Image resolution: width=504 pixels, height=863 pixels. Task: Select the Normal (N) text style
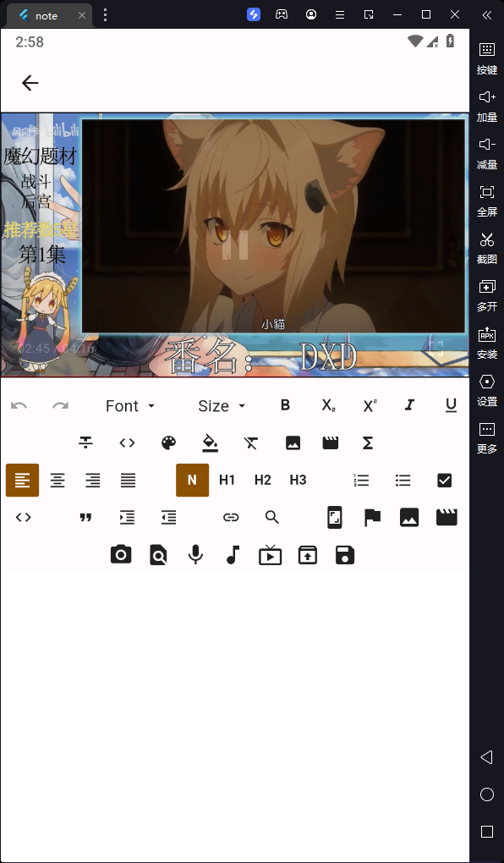192,480
